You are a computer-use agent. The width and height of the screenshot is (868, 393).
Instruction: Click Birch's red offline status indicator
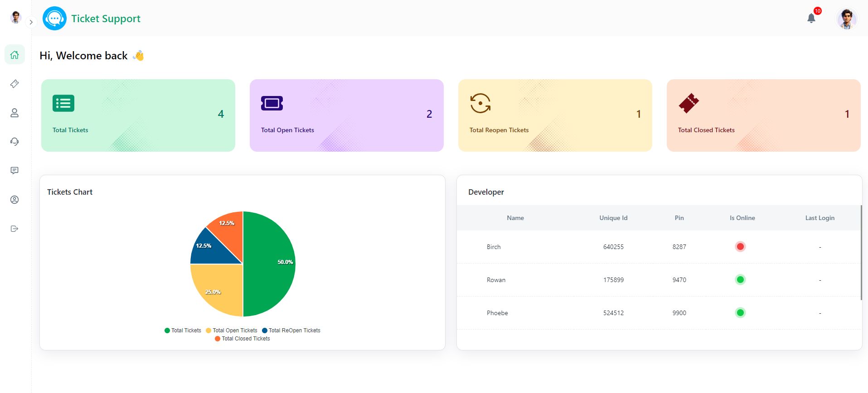tap(740, 247)
